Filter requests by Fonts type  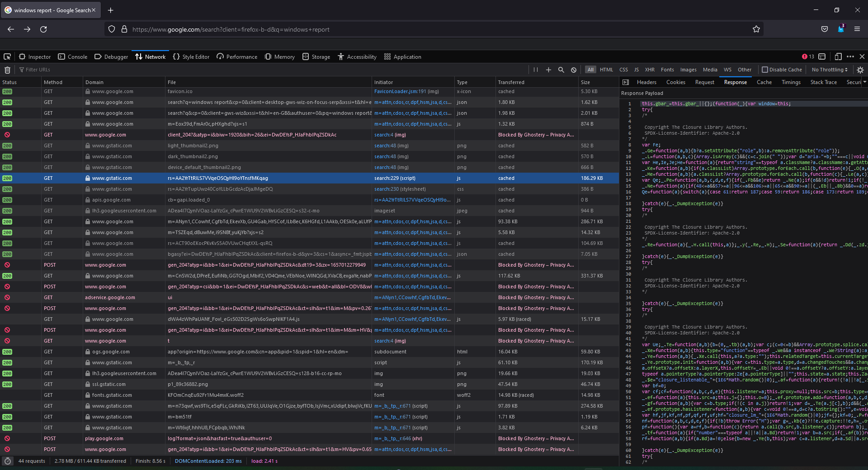[667, 70]
